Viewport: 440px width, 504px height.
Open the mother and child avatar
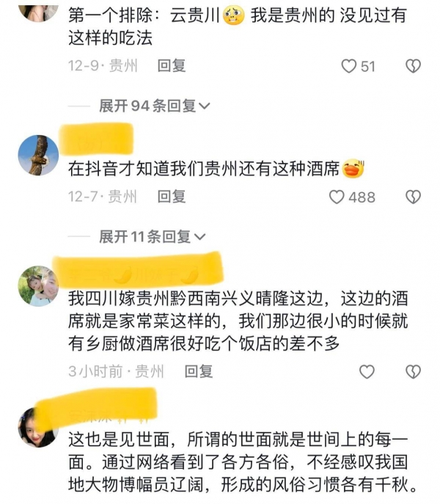pos(38,286)
